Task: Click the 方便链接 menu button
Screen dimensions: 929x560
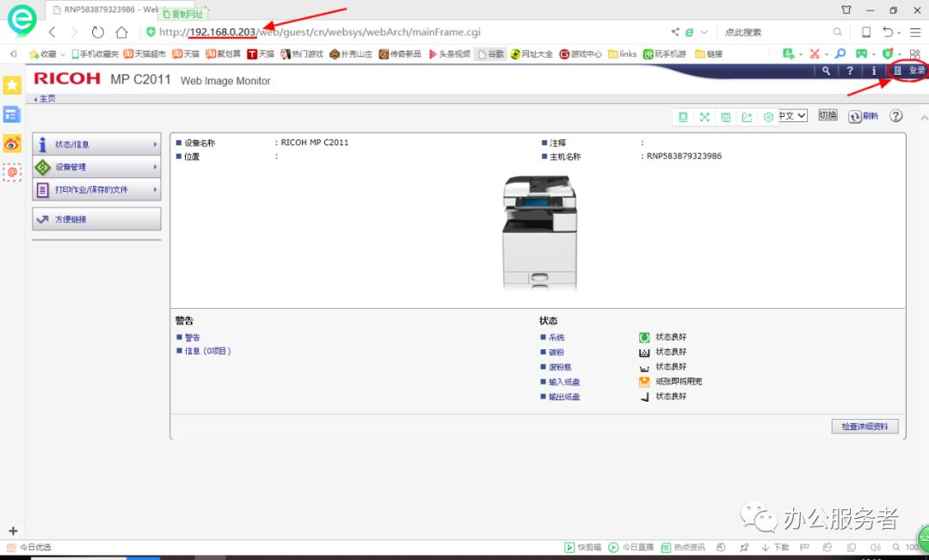Action: 96,219
